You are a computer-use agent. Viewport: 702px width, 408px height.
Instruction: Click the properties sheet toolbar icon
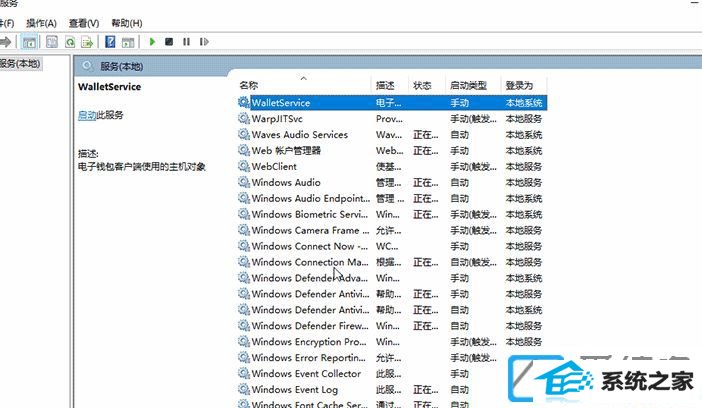point(52,42)
